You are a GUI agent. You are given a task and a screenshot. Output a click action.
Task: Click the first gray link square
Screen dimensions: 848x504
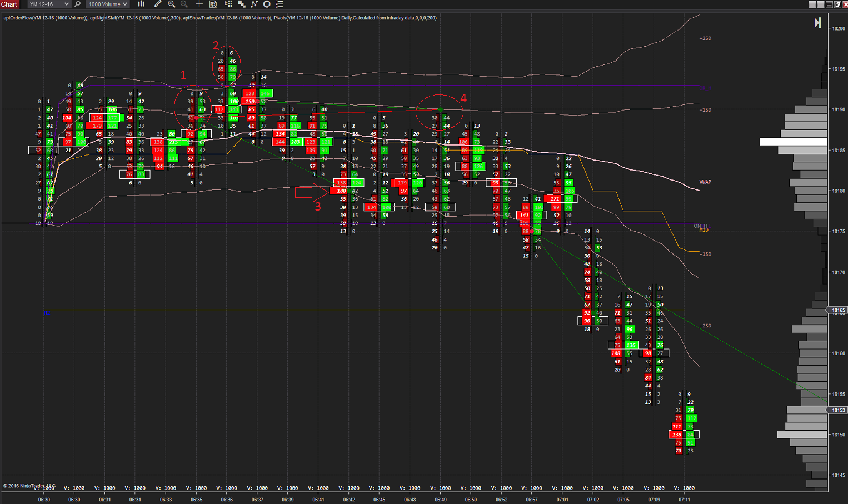812,4
